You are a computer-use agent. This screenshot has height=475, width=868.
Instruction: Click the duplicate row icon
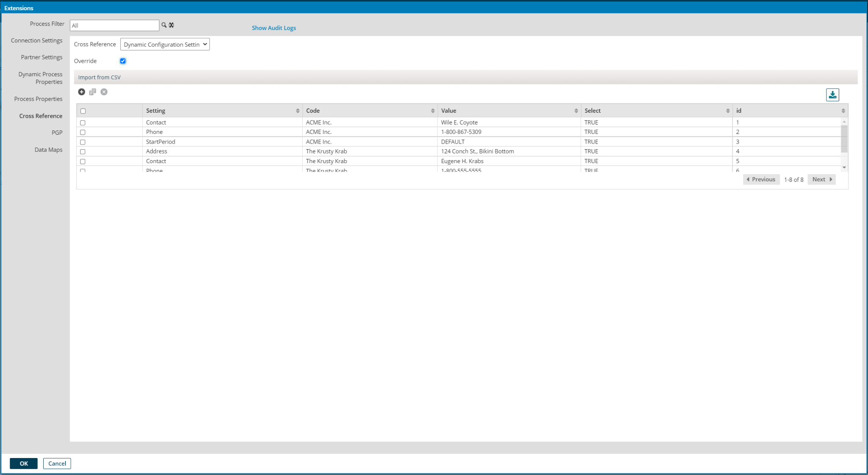pos(93,92)
